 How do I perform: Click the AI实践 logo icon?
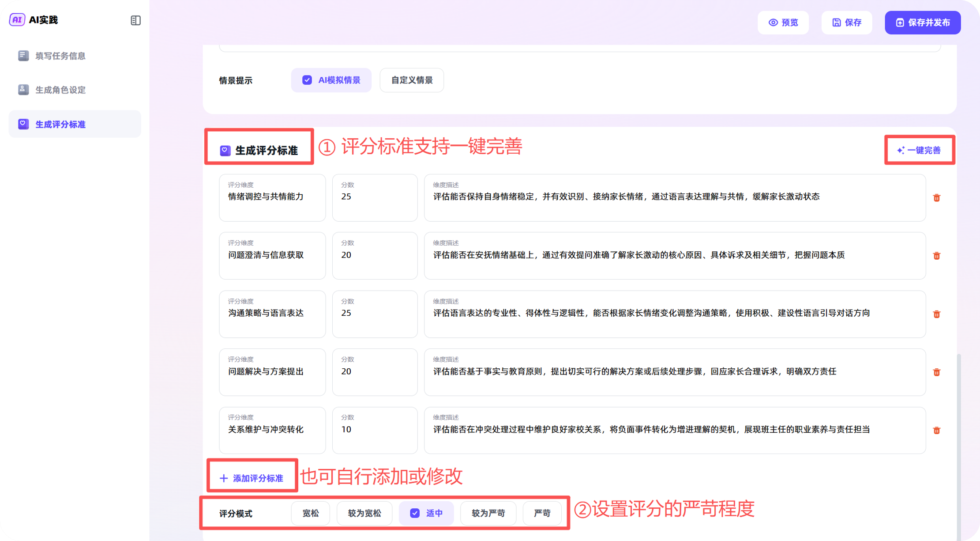pyautogui.click(x=17, y=20)
